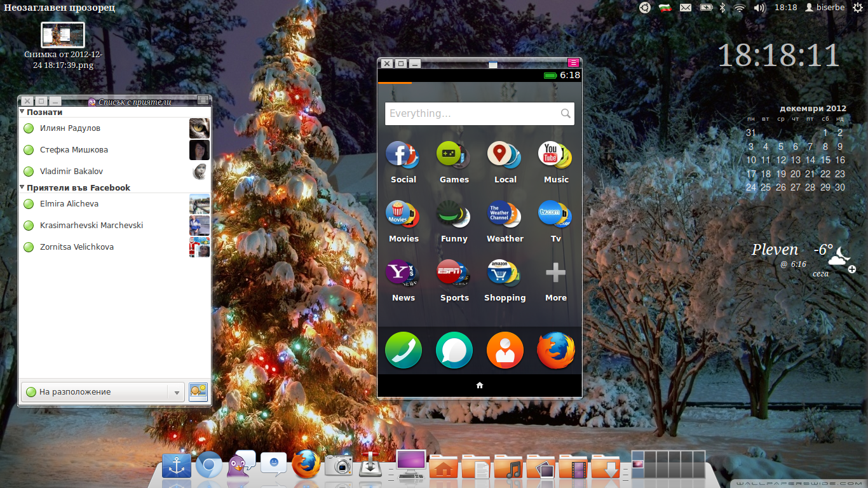Image resolution: width=868 pixels, height=488 pixels.
Task: Tap the Local maps category icon
Action: click(x=505, y=155)
